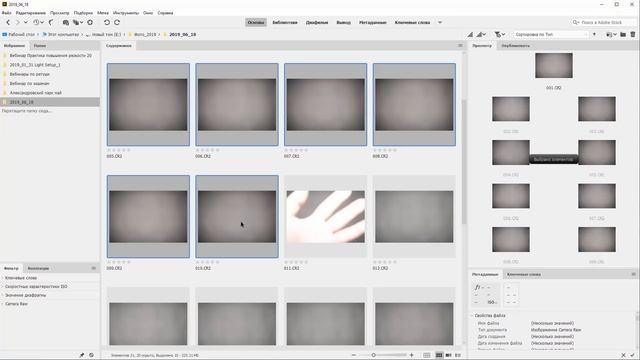Switch to the Метаданные workspace
This screenshot has width=640, height=360.
373,22
